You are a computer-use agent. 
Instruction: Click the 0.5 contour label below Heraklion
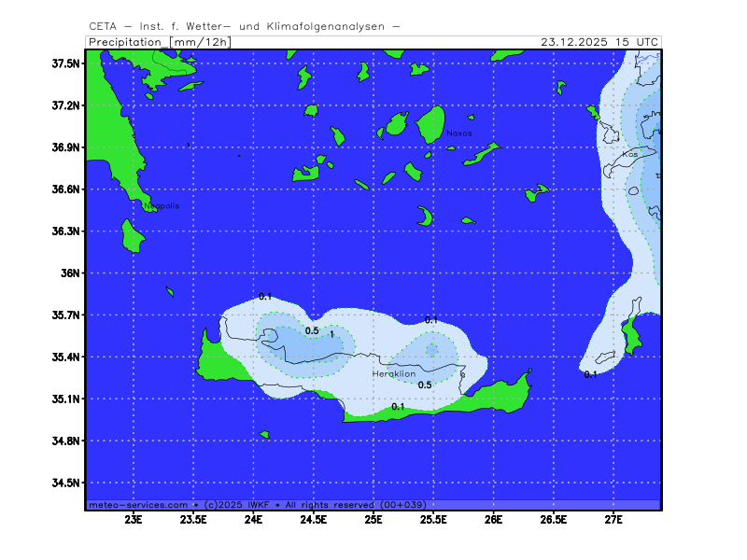424,385
